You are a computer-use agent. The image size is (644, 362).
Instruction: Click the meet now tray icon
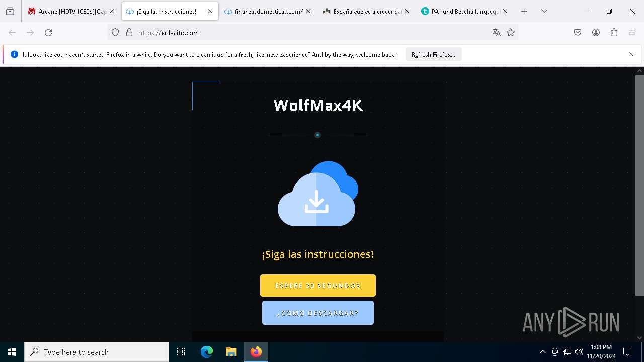(x=555, y=352)
